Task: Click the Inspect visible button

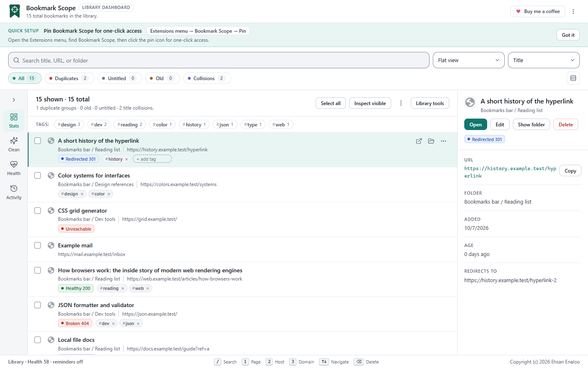Action: click(370, 103)
